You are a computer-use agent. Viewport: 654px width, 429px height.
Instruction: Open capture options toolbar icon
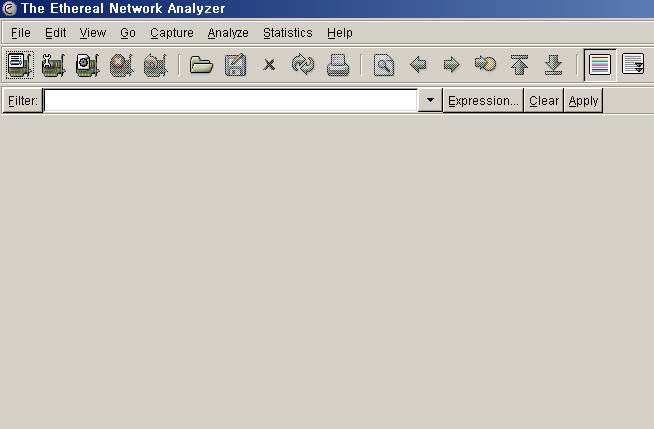click(54, 65)
